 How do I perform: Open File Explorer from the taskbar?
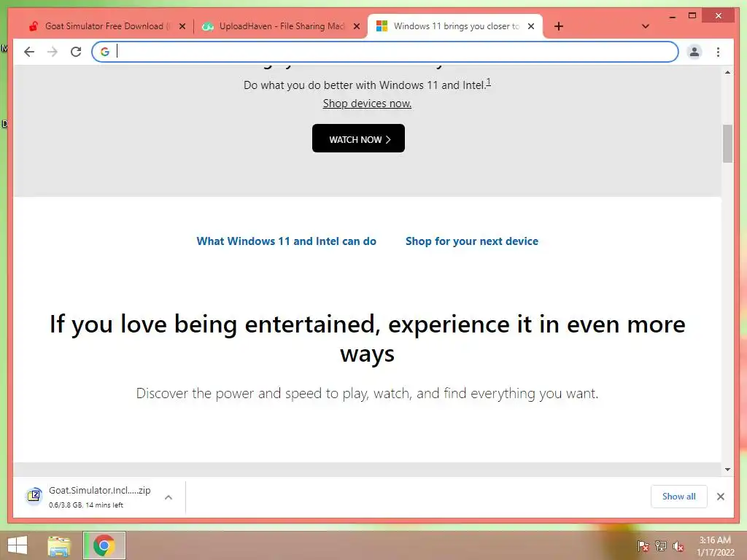59,545
